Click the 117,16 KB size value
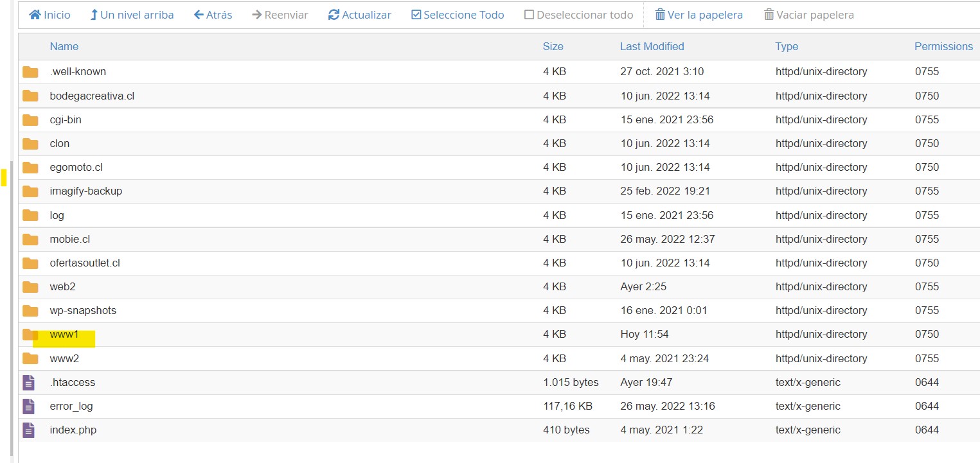Viewport: 980px width, 463px height. (x=568, y=406)
